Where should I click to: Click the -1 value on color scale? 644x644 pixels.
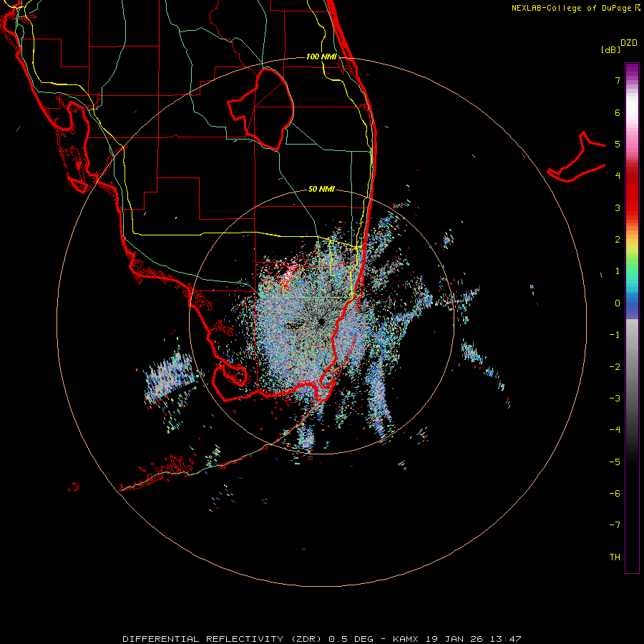pos(615,335)
